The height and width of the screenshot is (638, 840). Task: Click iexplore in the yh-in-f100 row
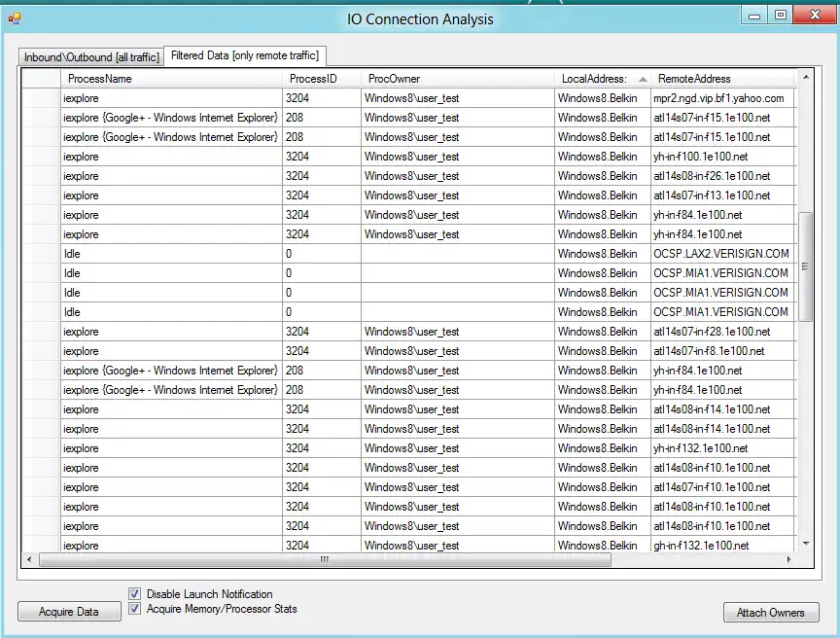click(x=171, y=157)
